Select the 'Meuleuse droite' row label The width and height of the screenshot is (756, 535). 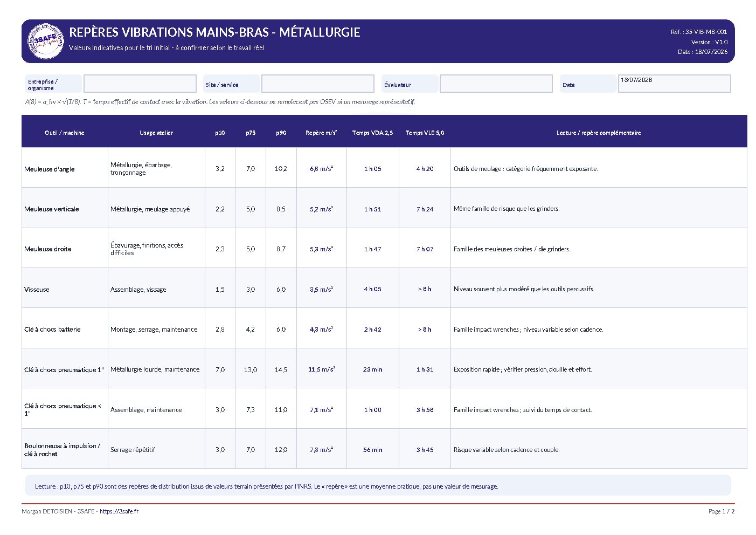point(48,249)
